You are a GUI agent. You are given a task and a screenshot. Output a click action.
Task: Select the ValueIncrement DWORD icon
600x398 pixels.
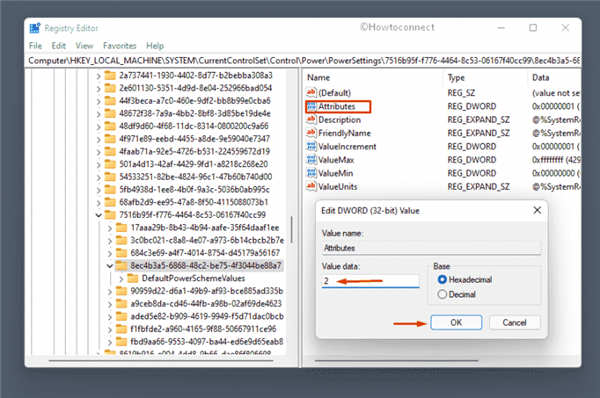pyautogui.click(x=311, y=146)
